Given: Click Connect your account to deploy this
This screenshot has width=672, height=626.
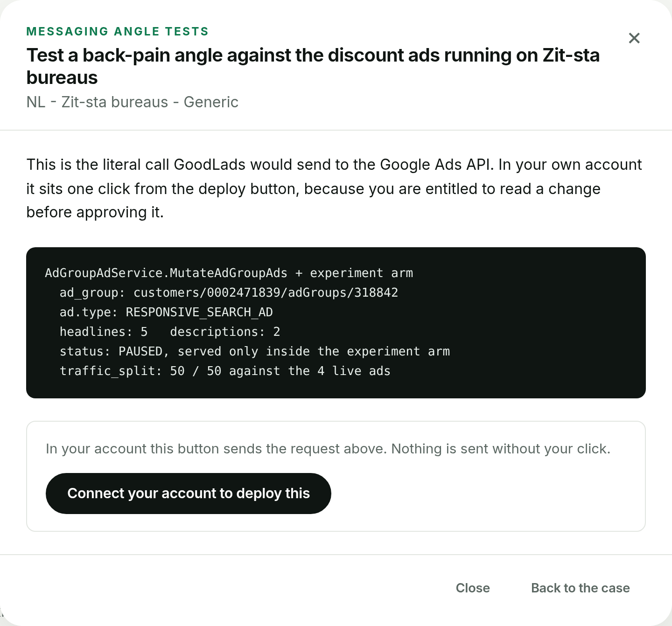Looking at the screenshot, I should click(x=189, y=494).
